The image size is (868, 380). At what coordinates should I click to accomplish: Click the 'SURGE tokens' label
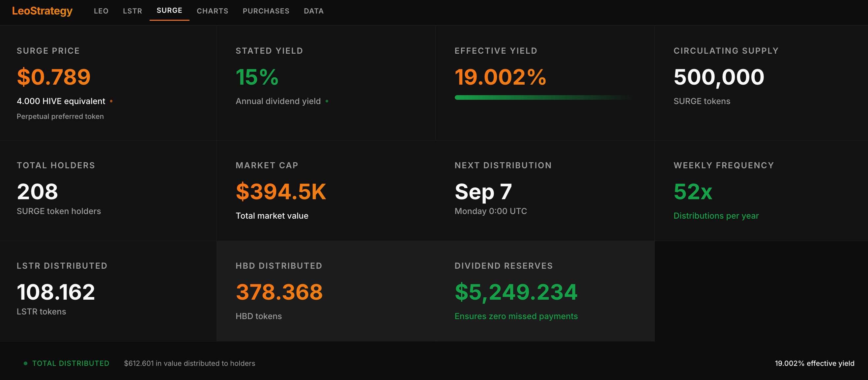point(702,101)
